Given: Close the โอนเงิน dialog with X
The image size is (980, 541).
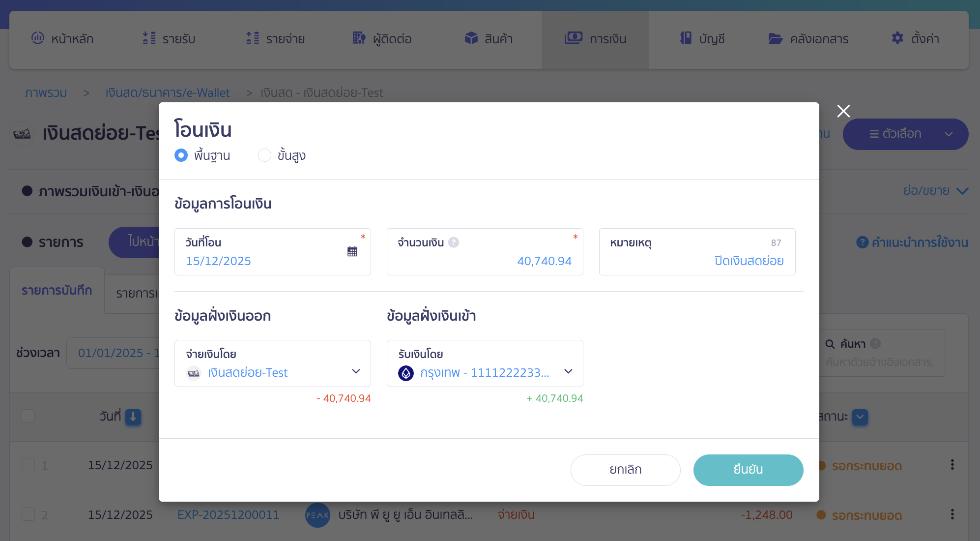Looking at the screenshot, I should 843,111.
